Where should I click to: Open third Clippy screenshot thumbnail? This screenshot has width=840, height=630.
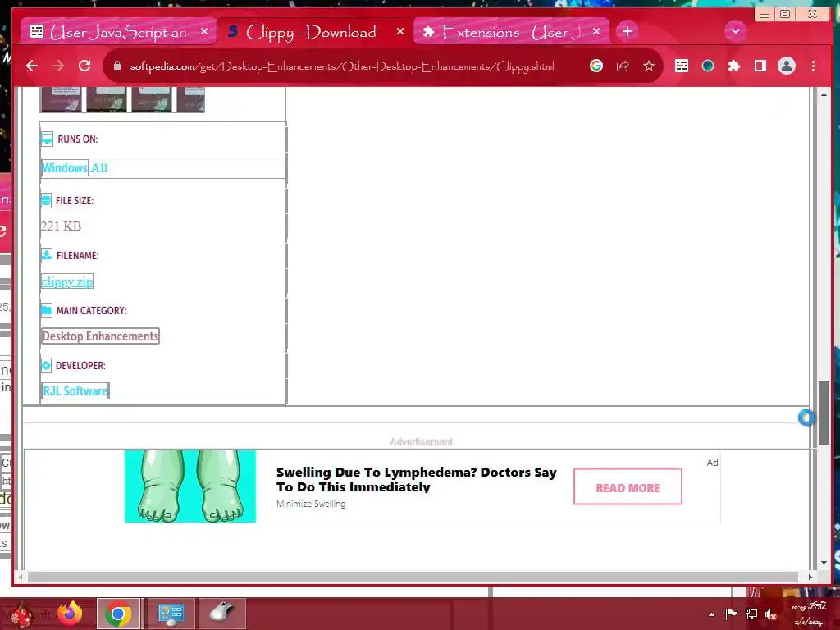pyautogui.click(x=152, y=99)
